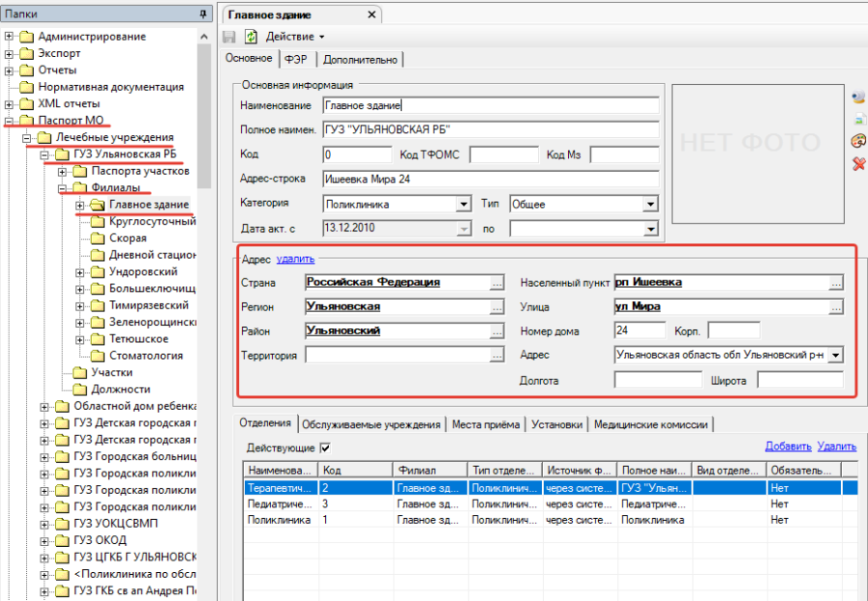
Task: Open the Медицинские комиссии tab
Action: (650, 424)
